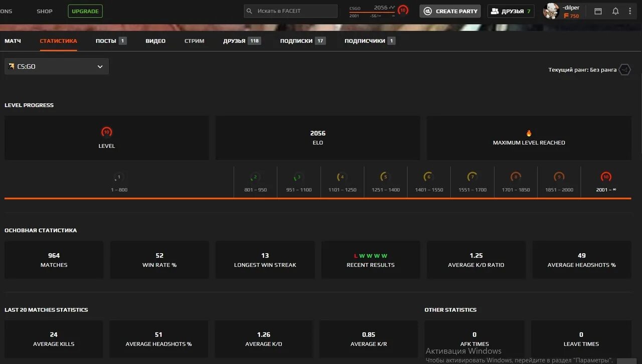Click the 0 AFK TIMES card
This screenshot has height=364, width=642.
pos(474,339)
